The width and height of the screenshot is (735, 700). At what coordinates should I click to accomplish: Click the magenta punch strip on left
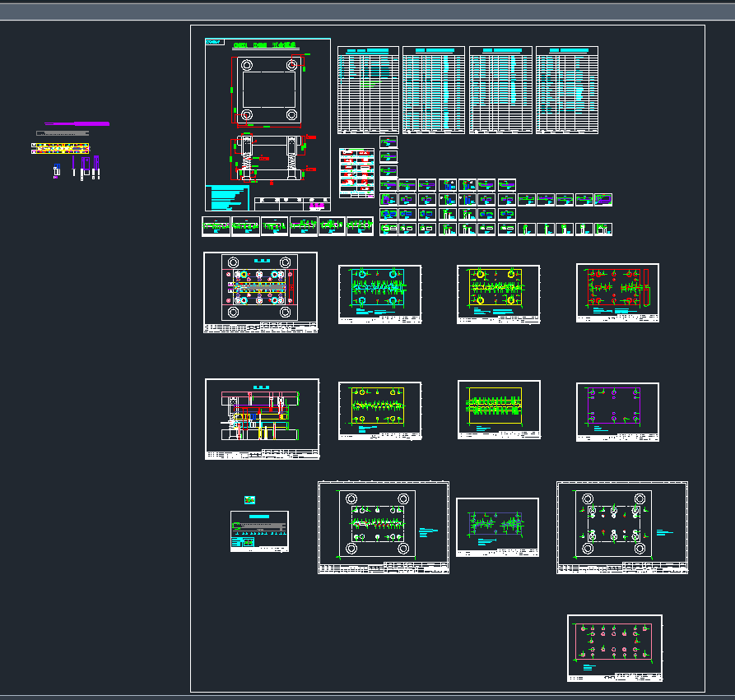[82, 123]
